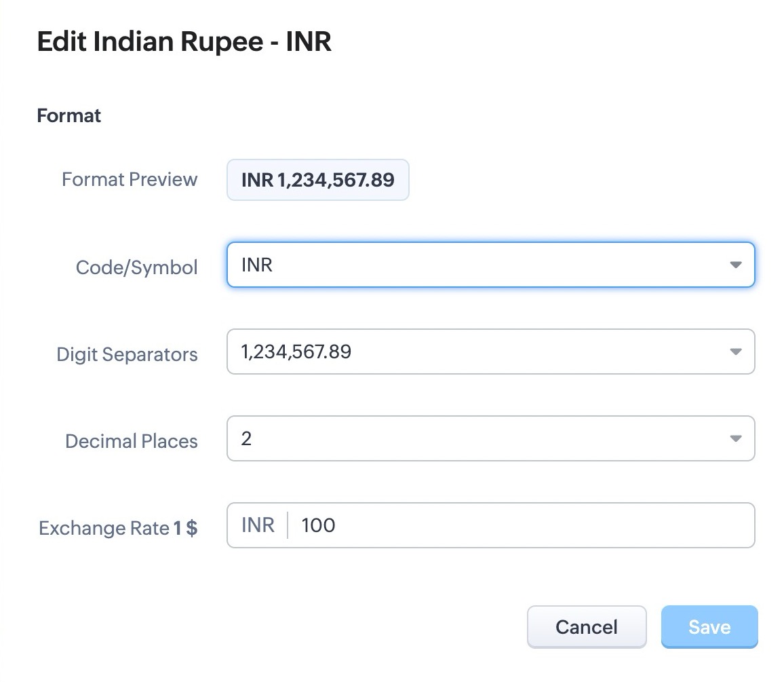Click the Code/Symbol label
784x682 pixels.
(x=136, y=267)
